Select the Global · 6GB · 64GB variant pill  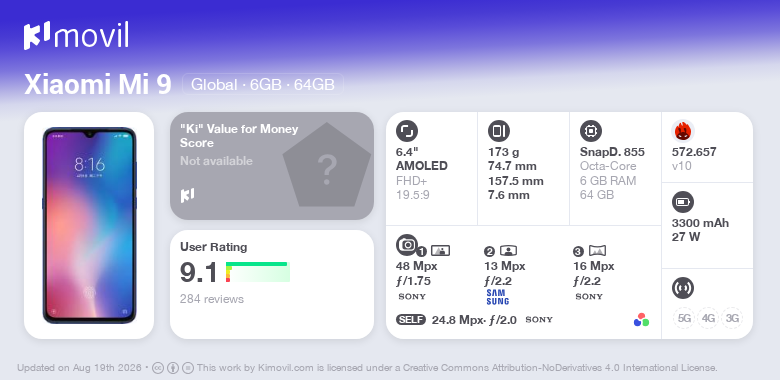tap(263, 85)
